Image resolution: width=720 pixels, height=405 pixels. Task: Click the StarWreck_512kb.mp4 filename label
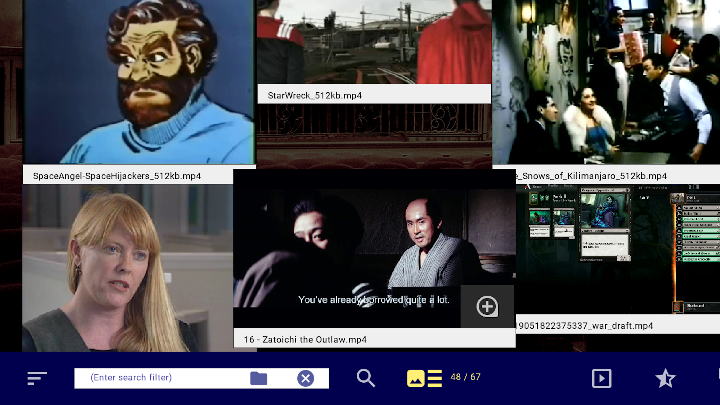click(315, 95)
